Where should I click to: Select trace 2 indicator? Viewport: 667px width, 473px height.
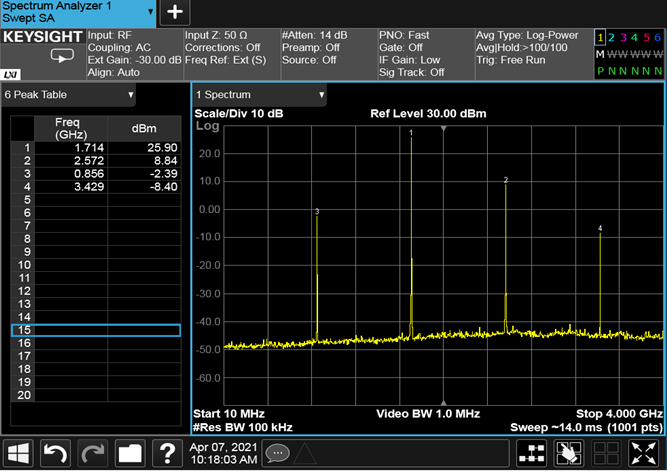point(611,37)
